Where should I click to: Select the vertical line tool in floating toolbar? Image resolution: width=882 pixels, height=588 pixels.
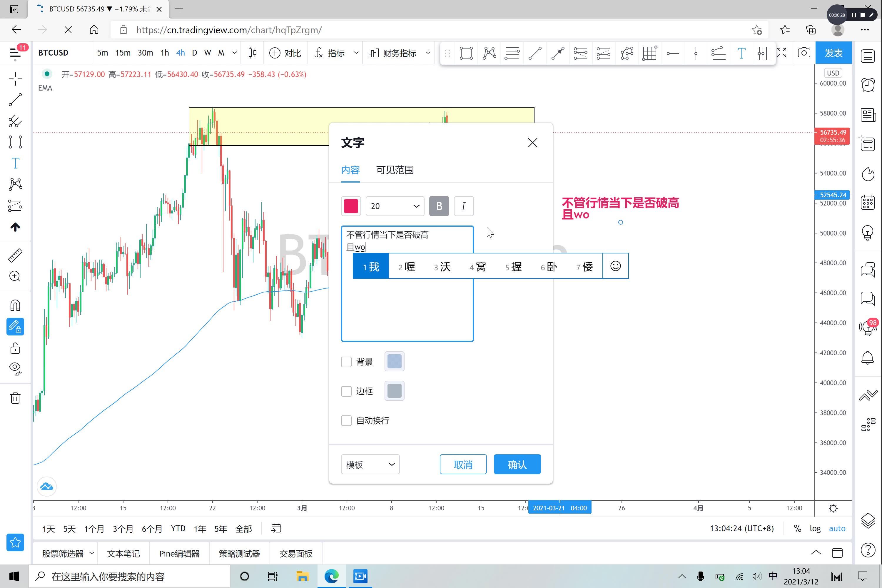pos(696,53)
